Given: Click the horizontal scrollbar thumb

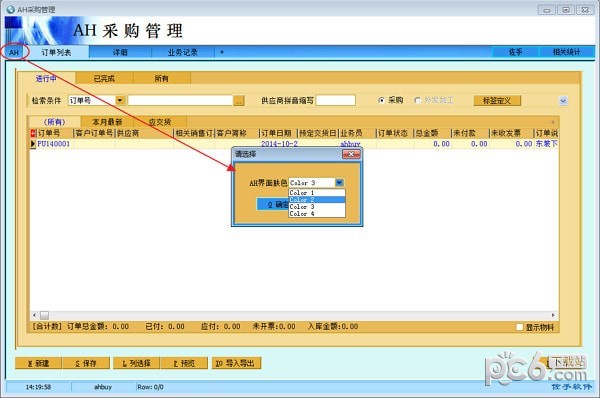Looking at the screenshot, I should click(44, 315).
